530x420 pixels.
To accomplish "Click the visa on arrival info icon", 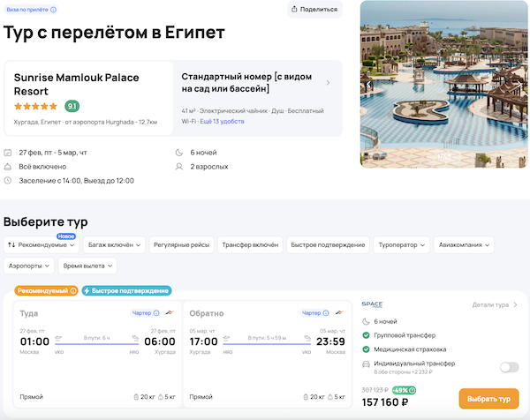I will (x=54, y=10).
